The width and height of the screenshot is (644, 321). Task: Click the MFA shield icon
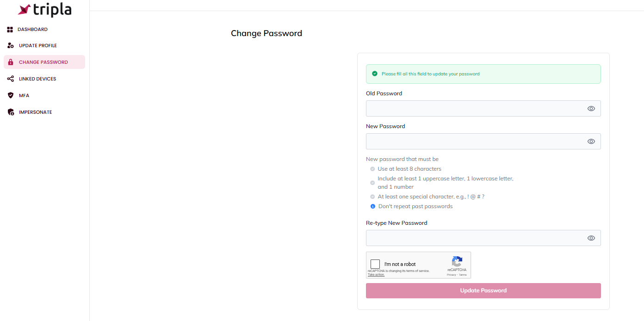(11, 96)
